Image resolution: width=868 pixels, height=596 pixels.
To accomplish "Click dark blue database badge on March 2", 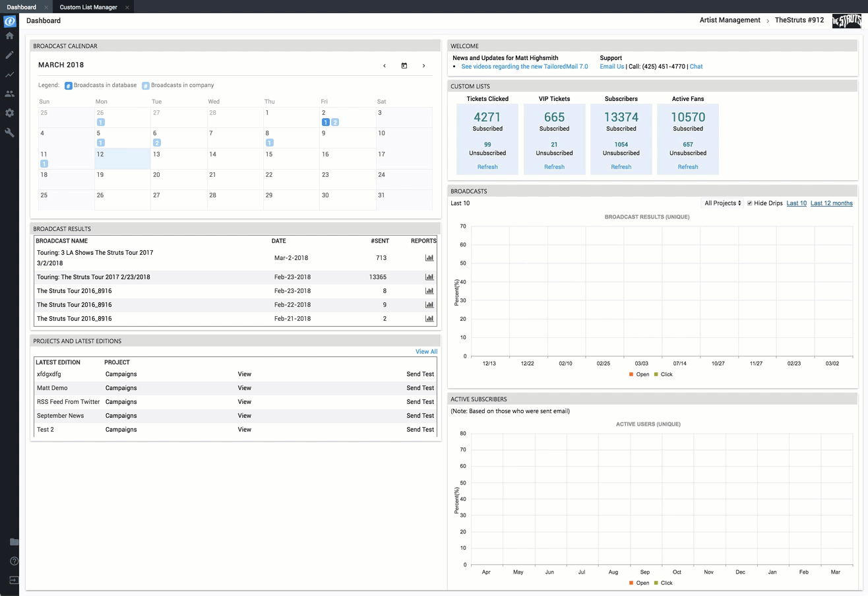I will [x=325, y=122].
